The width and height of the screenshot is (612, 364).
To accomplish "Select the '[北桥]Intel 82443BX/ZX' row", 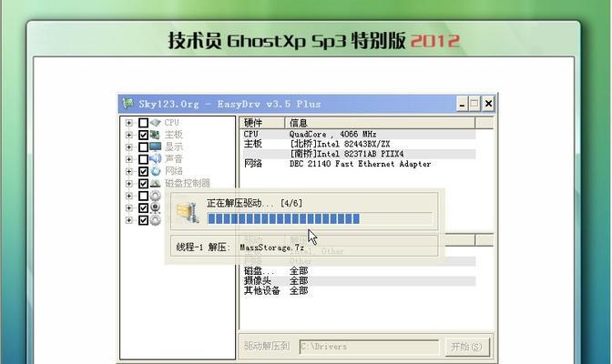I will coord(358,144).
